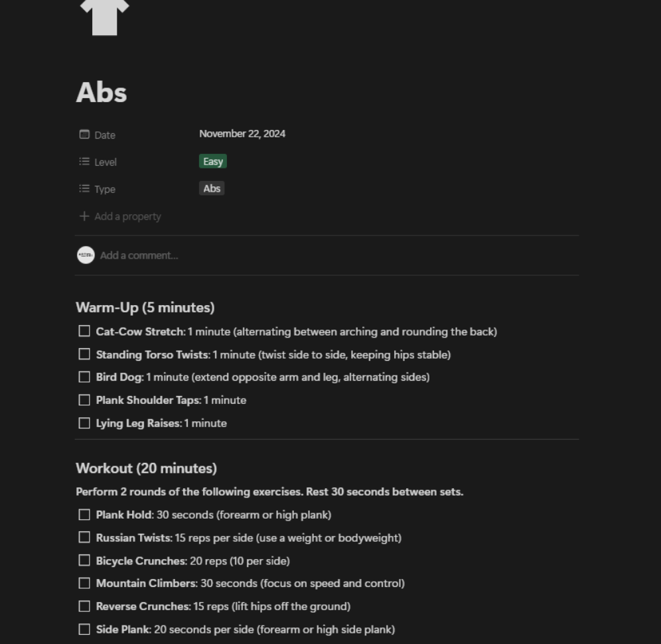The width and height of the screenshot is (661, 644).
Task: Open the Type property value selector
Action: (212, 188)
